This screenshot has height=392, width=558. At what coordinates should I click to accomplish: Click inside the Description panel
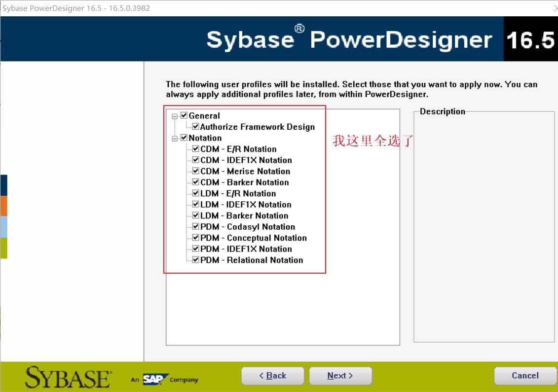[x=484, y=228]
